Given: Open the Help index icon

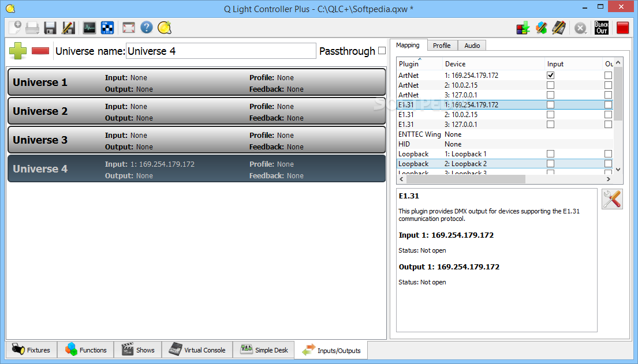Looking at the screenshot, I should tap(147, 28).
